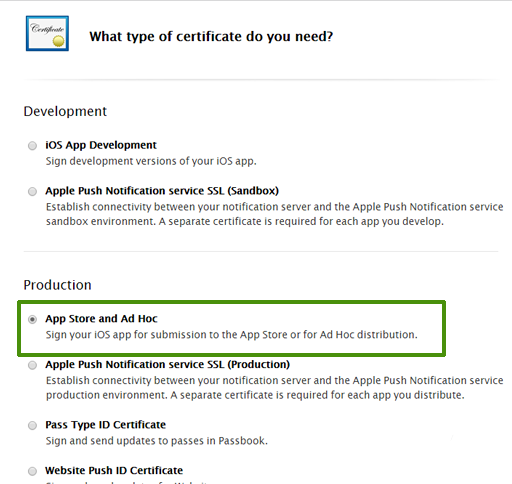This screenshot has width=512, height=484.
Task: Click 'What type of certificate do you need?' heading
Action: click(211, 36)
